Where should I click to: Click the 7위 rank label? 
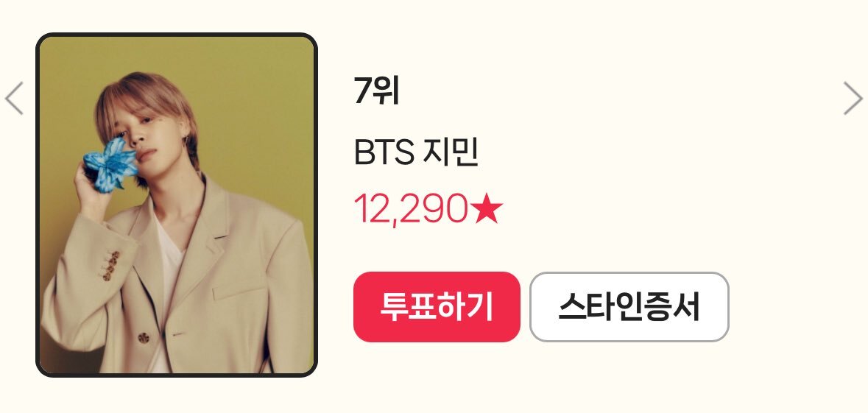point(376,91)
